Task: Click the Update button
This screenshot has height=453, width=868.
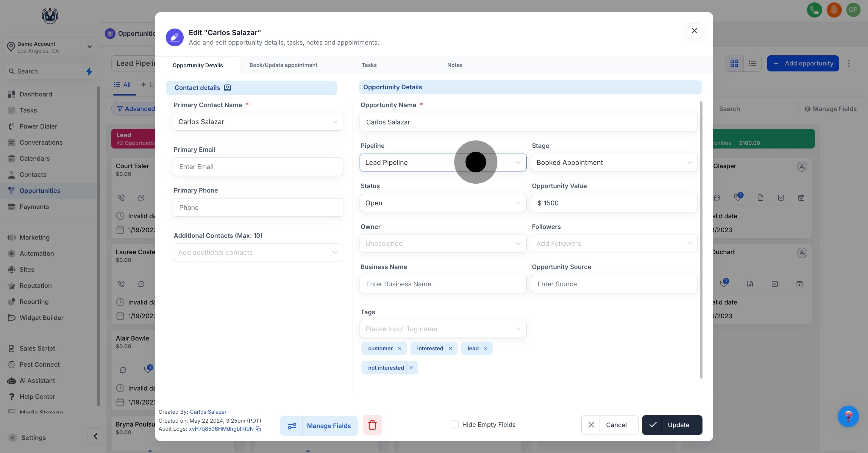Action: [672, 425]
